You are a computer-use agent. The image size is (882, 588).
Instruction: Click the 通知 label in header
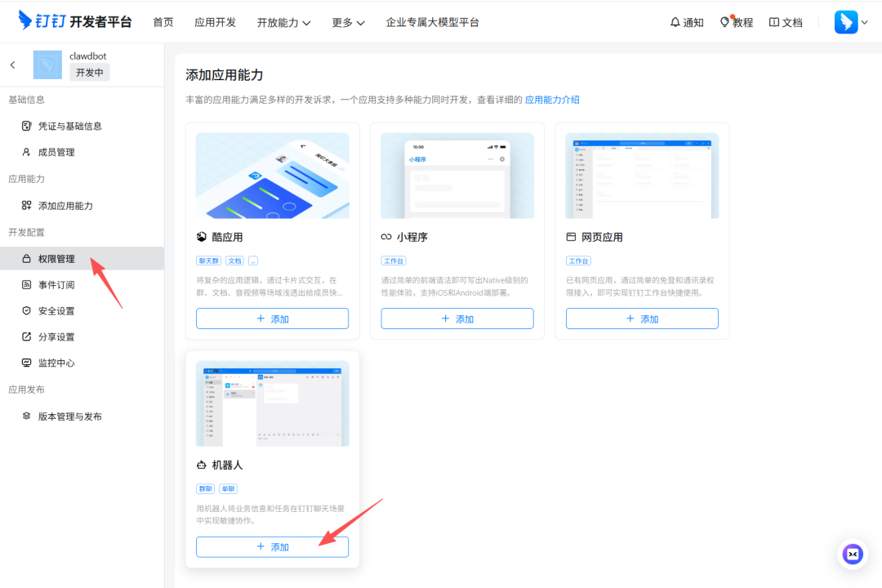click(693, 23)
